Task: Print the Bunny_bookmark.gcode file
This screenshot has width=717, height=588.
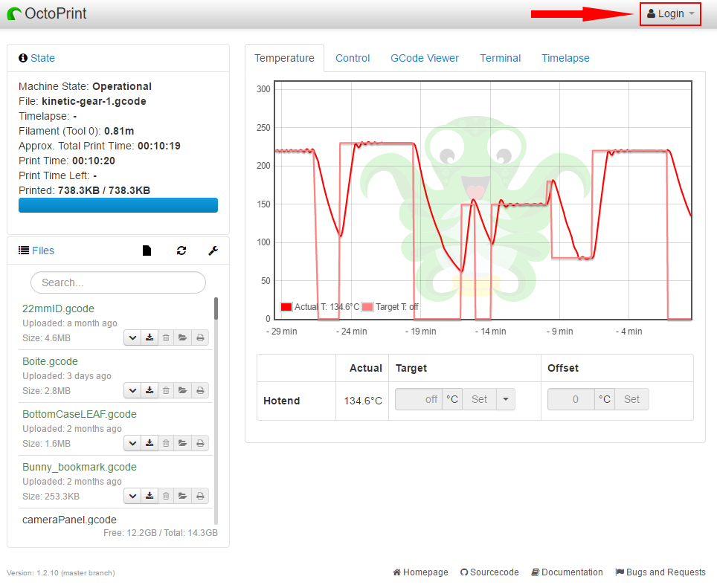Action: (x=200, y=496)
